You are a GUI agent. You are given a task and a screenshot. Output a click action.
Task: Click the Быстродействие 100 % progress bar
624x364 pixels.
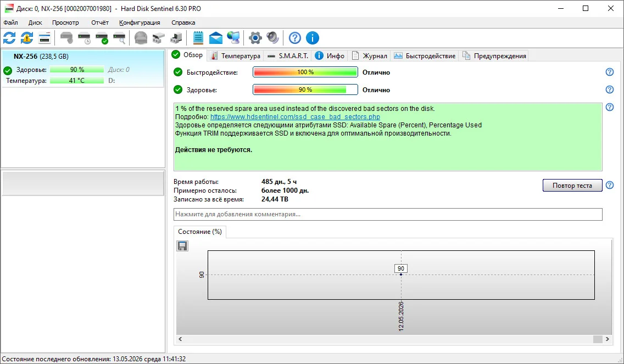(305, 72)
